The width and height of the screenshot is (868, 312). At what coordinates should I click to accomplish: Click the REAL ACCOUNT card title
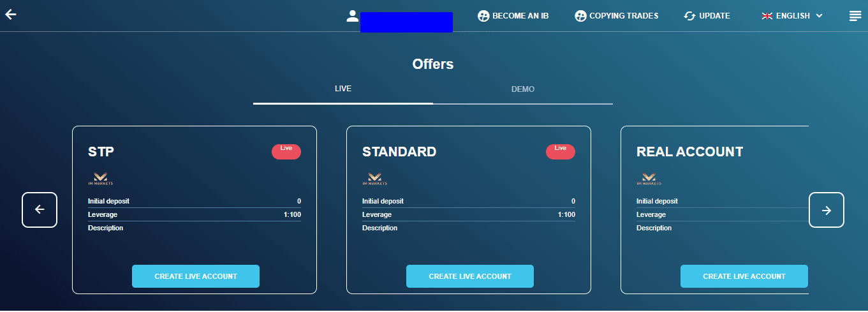pyautogui.click(x=690, y=152)
